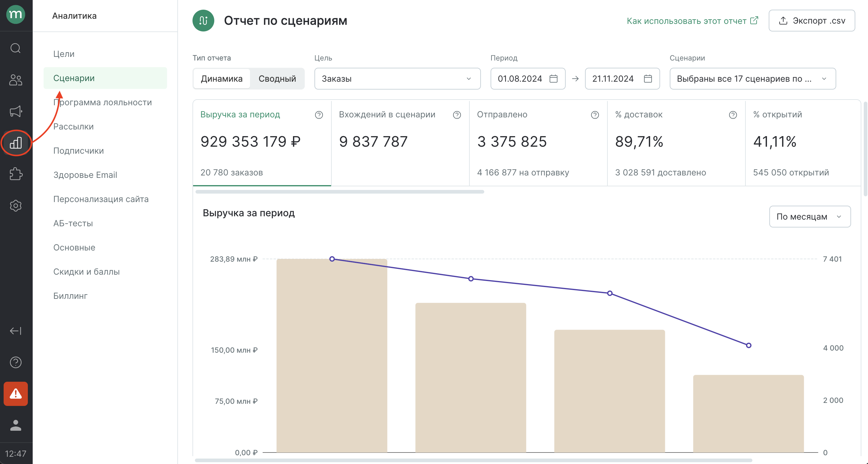Click the 12:47 clock in sidebar
Screen dimensions: 868x464
pyautogui.click(x=15, y=453)
